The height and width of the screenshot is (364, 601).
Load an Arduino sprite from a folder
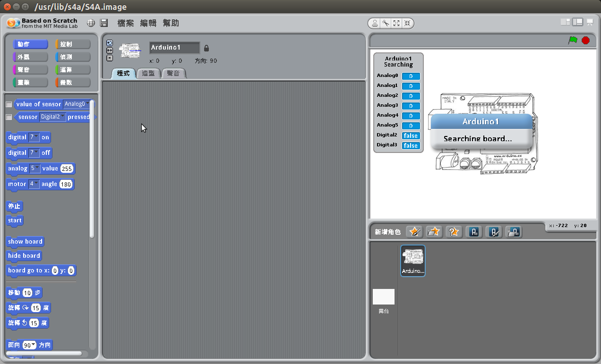pyautogui.click(x=514, y=231)
